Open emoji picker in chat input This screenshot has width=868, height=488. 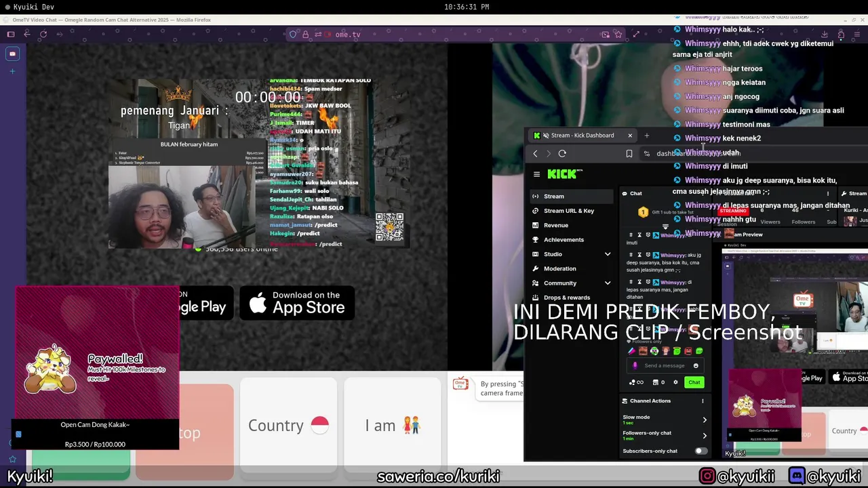pyautogui.click(x=696, y=366)
